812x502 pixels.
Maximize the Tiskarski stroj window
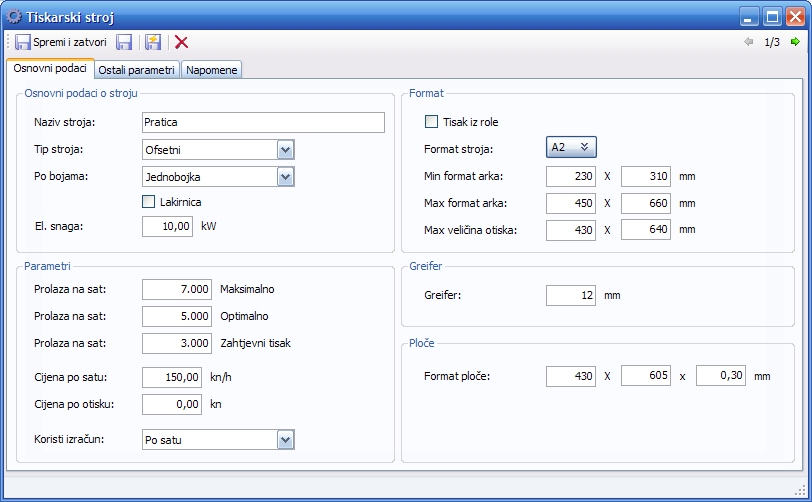point(772,16)
